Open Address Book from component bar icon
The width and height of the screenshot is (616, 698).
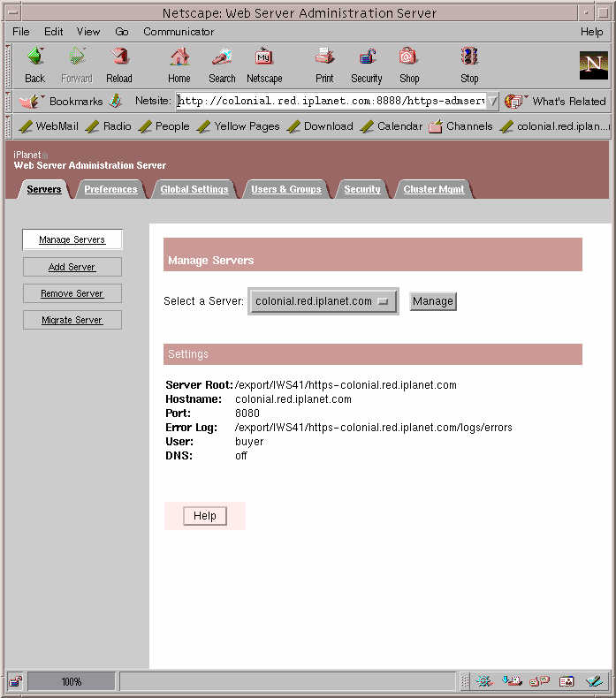567,681
